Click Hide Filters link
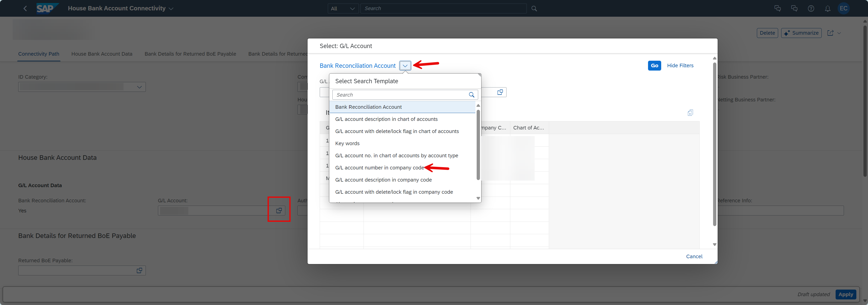This screenshot has height=305, width=868. (680, 65)
